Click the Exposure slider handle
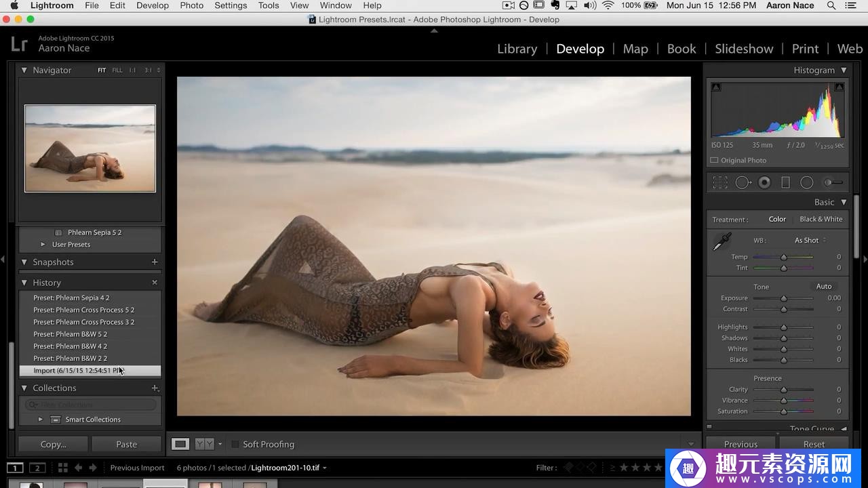This screenshot has height=488, width=868. pyautogui.click(x=784, y=298)
